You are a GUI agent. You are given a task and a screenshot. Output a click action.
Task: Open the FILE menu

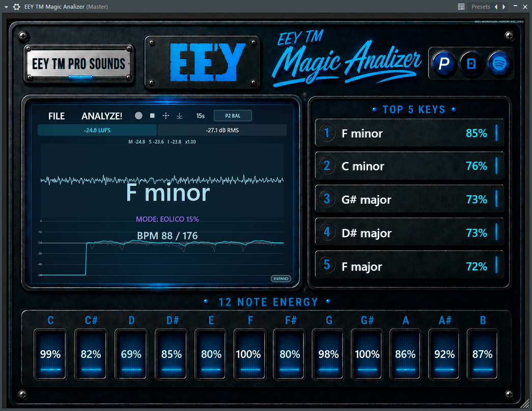pos(57,116)
